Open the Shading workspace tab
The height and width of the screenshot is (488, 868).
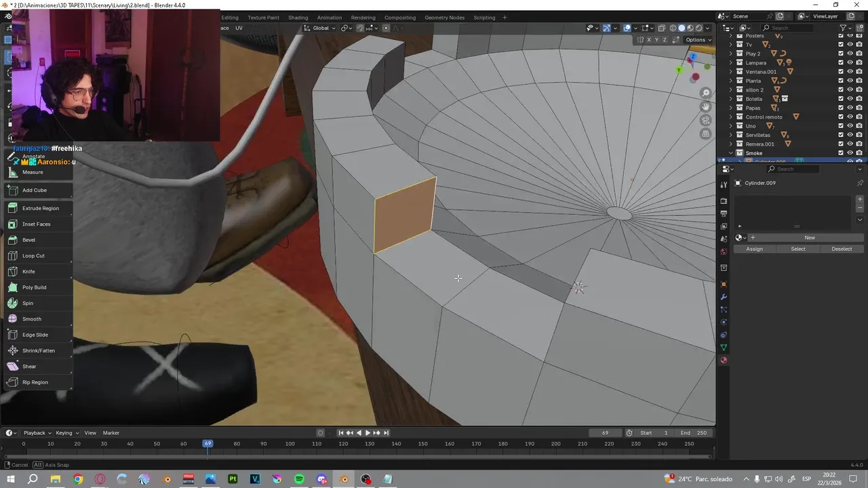(298, 18)
